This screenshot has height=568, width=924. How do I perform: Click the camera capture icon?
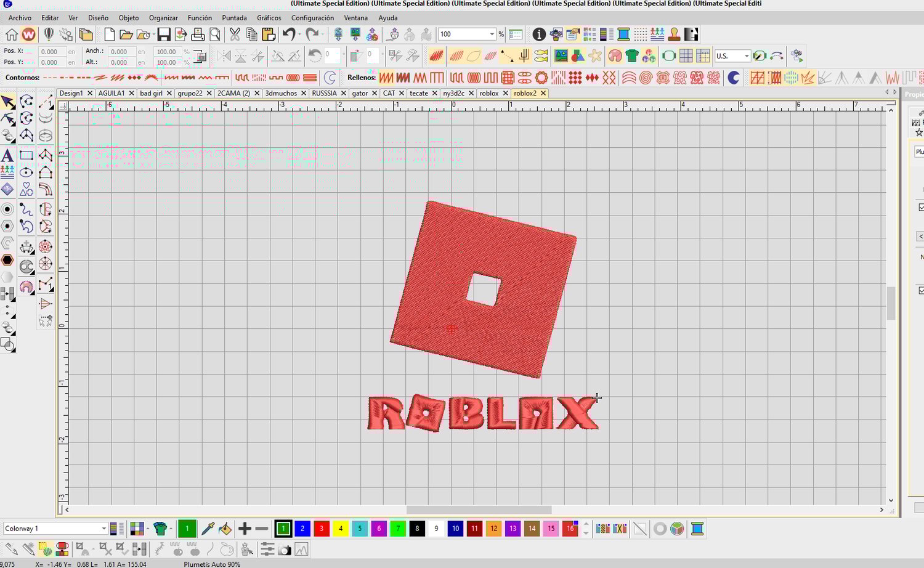point(284,550)
